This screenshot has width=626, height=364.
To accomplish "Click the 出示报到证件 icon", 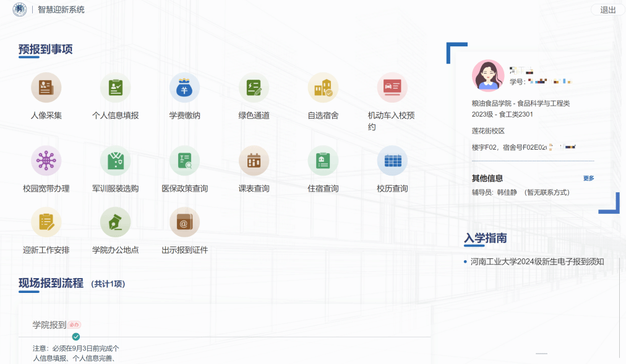I will coord(185,222).
